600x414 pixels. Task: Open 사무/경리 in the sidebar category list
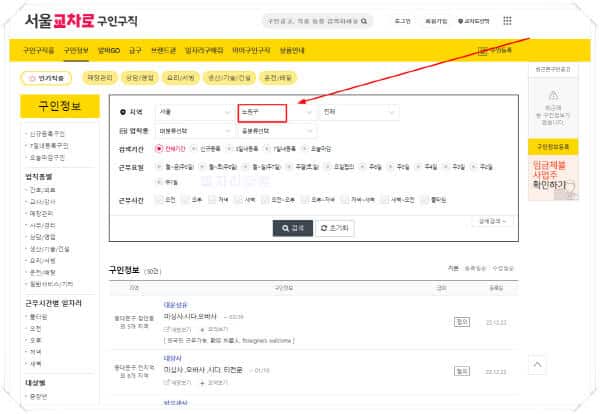tap(42, 225)
